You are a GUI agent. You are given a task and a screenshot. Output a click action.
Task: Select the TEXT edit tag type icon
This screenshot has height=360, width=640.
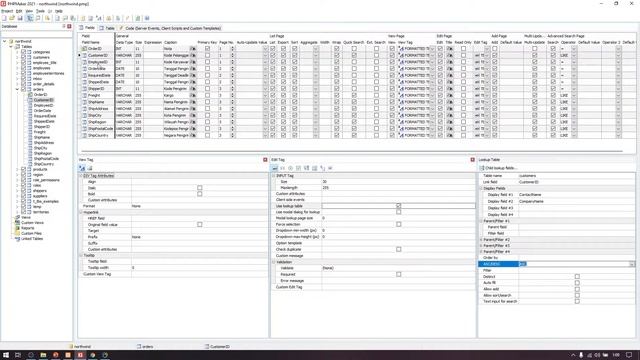point(275,168)
